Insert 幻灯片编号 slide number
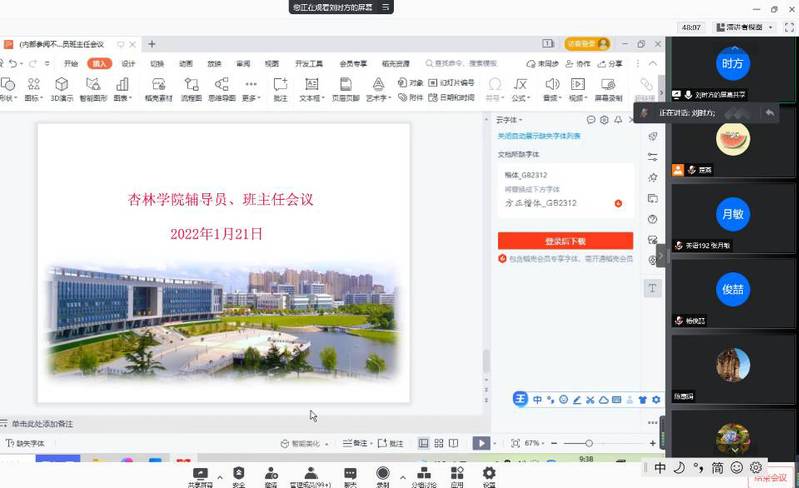The width and height of the screenshot is (799, 488). tap(451, 83)
